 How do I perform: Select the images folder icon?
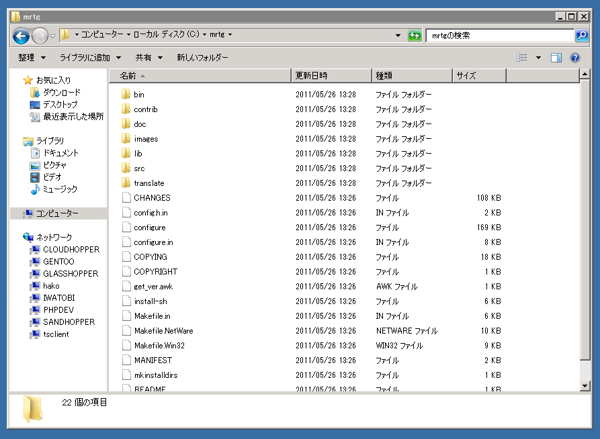pyautogui.click(x=126, y=139)
